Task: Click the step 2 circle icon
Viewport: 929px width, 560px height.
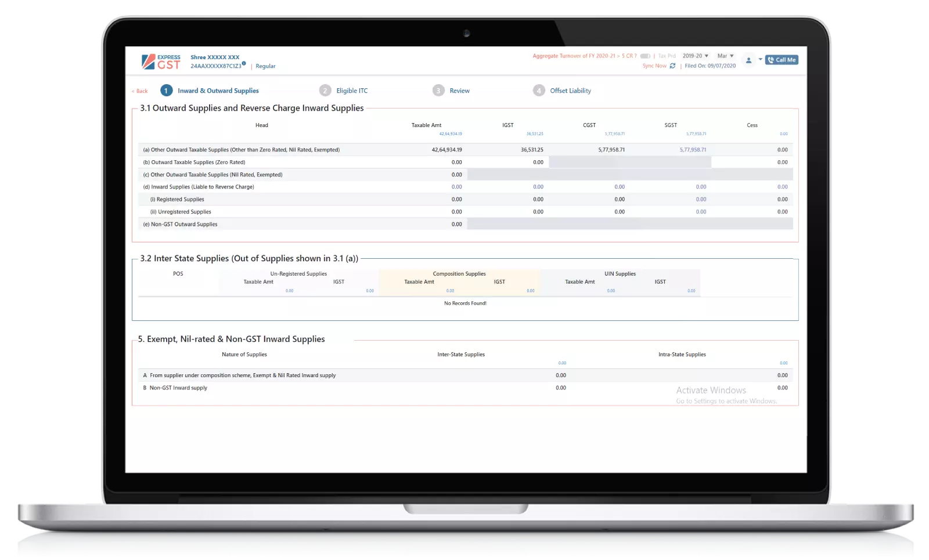Action: pos(325,91)
